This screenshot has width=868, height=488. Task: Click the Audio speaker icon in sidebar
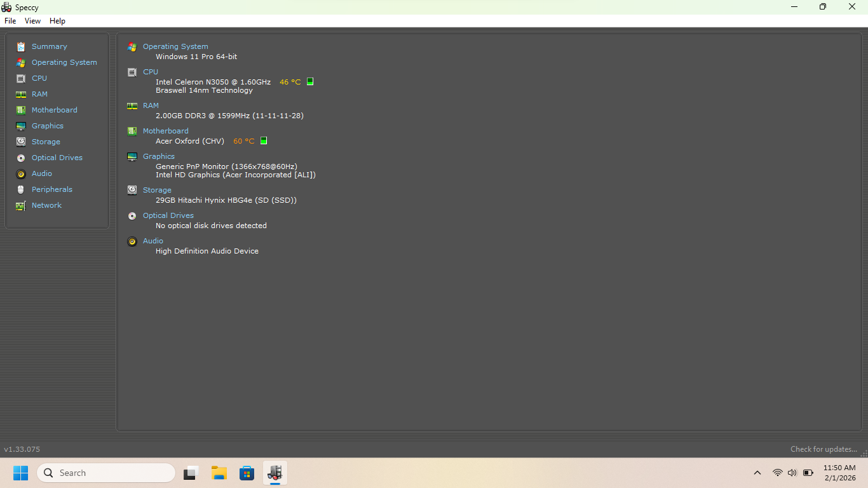coord(21,173)
